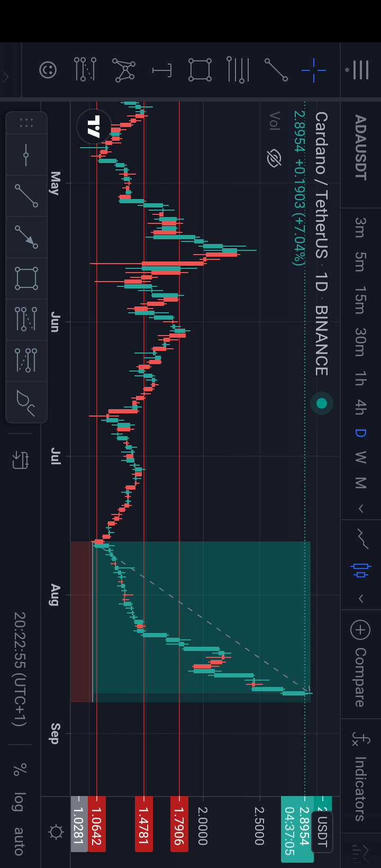Open the ADAUSDT symbol search
This screenshot has width=381, height=868.
(x=360, y=148)
